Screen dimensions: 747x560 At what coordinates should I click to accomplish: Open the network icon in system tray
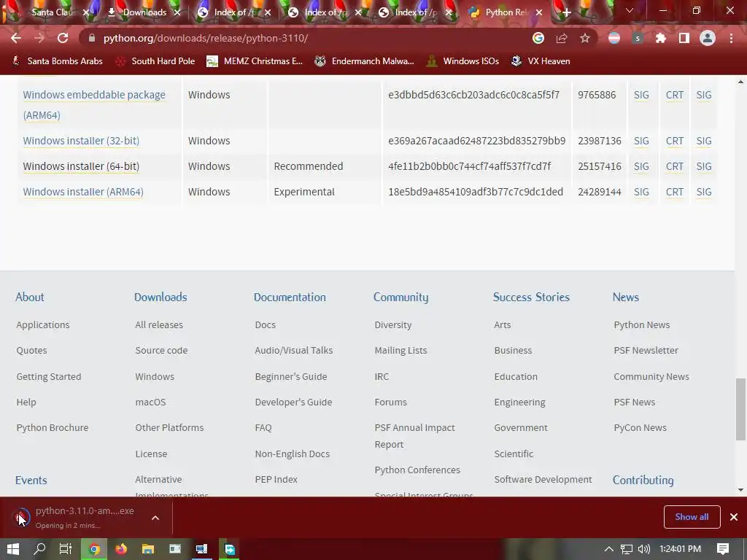[627, 549]
